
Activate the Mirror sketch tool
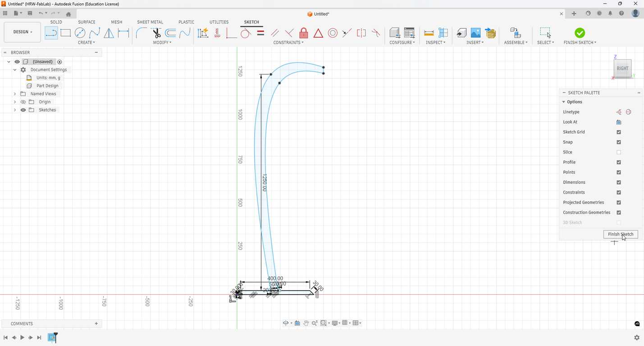coord(109,33)
